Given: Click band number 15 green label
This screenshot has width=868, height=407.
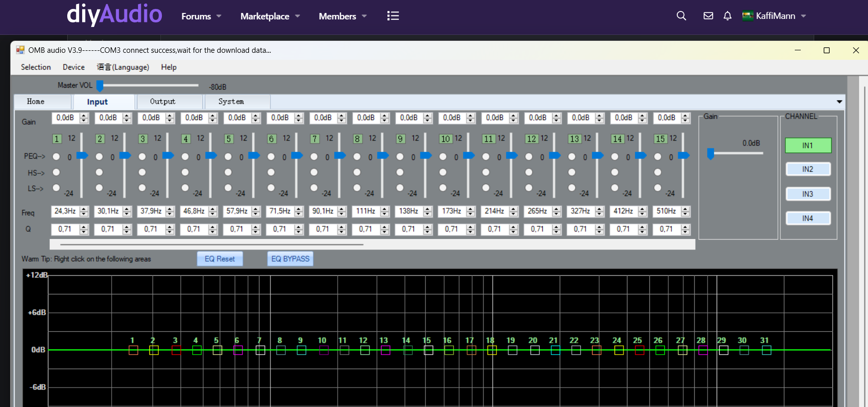Looking at the screenshot, I should coord(660,139).
